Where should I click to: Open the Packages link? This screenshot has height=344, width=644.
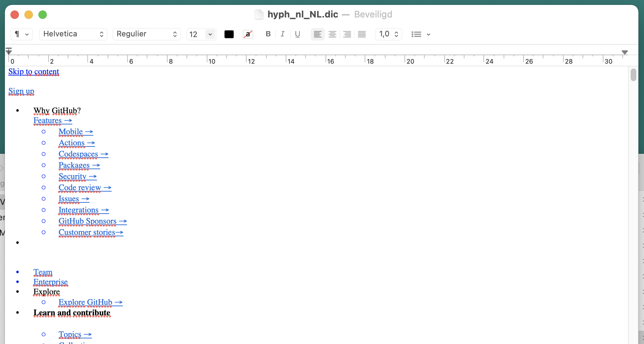79,165
